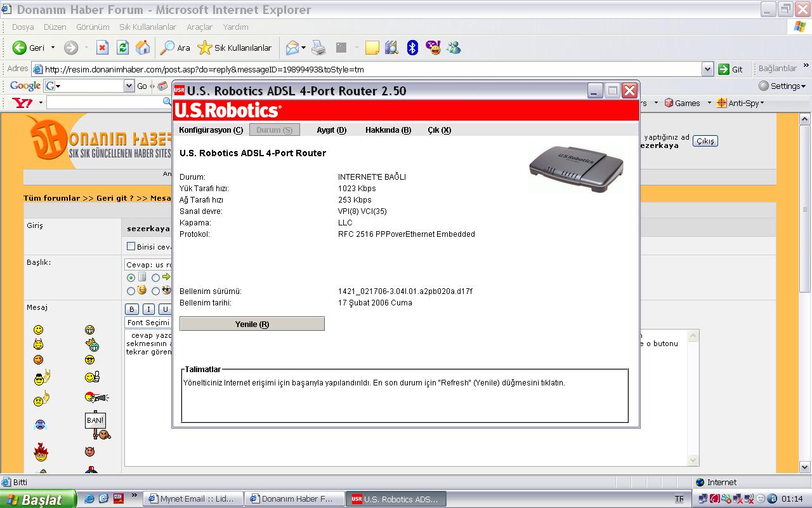Open the Google search box dropdown

pyautogui.click(x=129, y=86)
